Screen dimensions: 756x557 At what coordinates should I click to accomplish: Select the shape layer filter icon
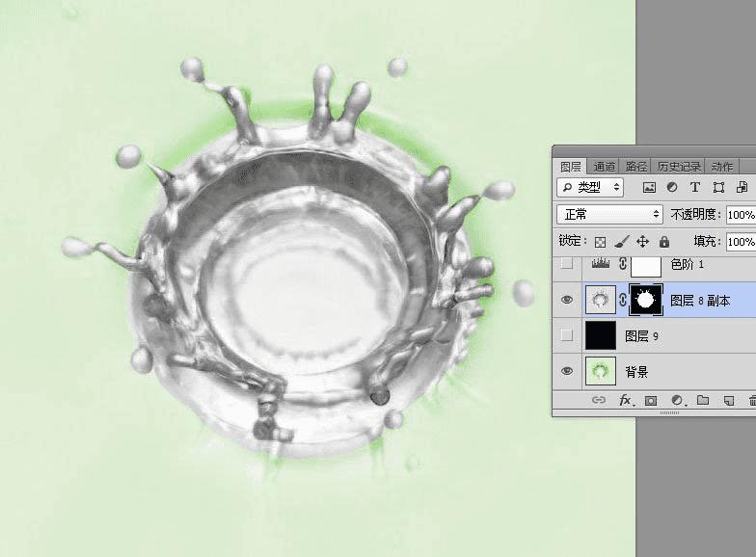[x=718, y=187]
